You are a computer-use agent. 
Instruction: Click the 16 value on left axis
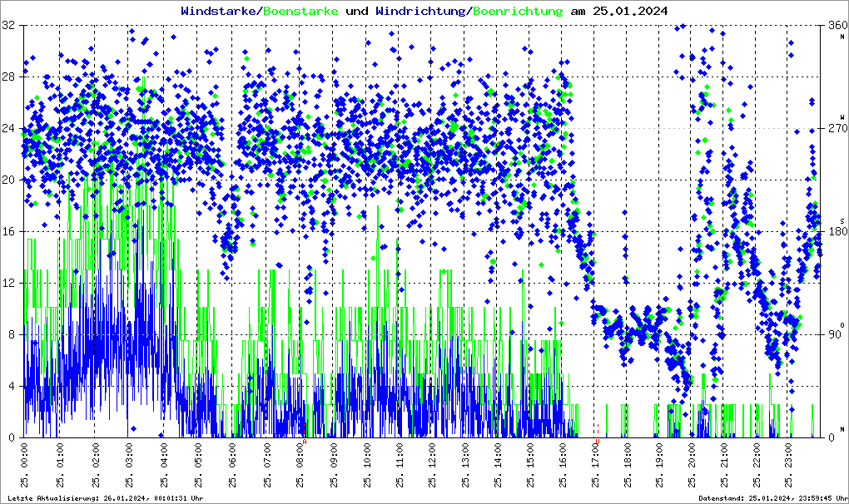8,231
